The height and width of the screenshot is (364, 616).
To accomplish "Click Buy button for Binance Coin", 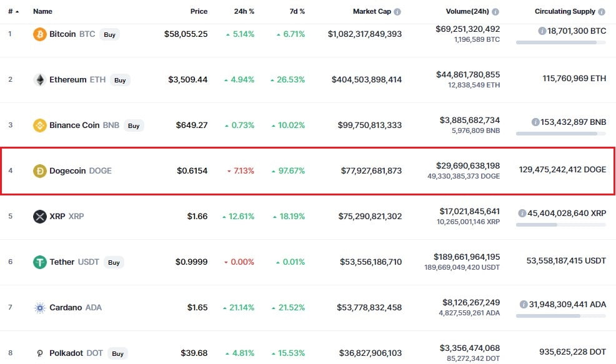I will [x=134, y=125].
